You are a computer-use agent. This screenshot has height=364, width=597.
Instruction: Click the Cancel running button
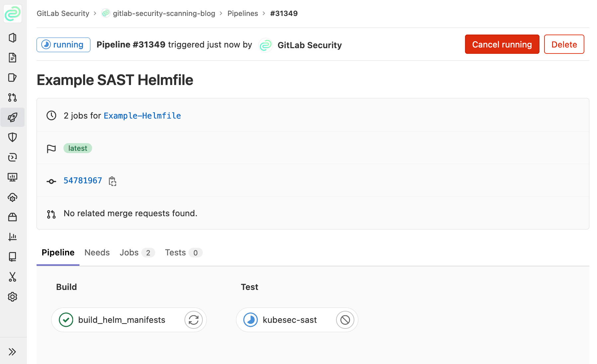click(502, 45)
